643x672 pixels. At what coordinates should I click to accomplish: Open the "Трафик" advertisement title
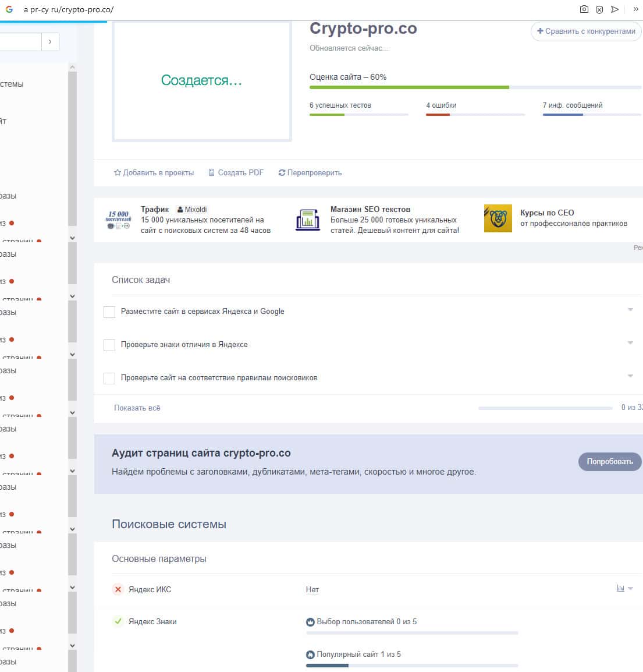click(155, 209)
